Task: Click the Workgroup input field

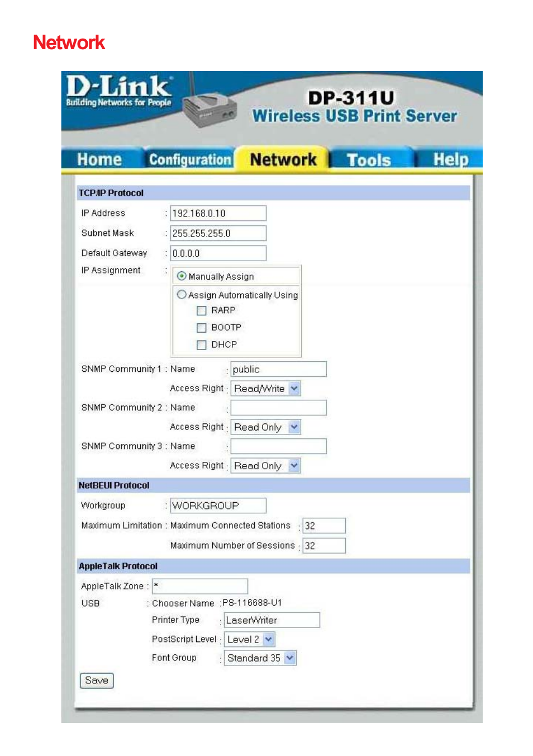Action: click(x=218, y=505)
